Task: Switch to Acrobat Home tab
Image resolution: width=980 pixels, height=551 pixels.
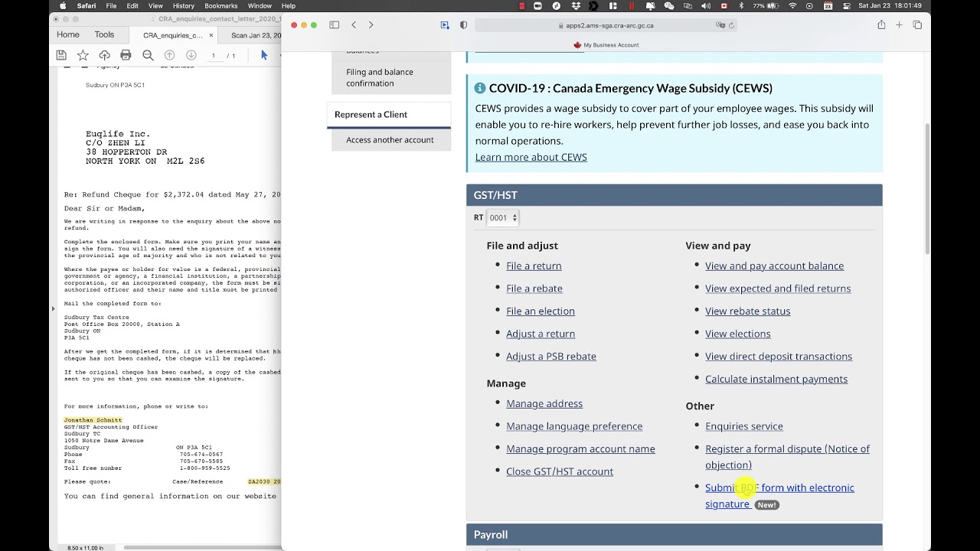Action: pyautogui.click(x=67, y=34)
